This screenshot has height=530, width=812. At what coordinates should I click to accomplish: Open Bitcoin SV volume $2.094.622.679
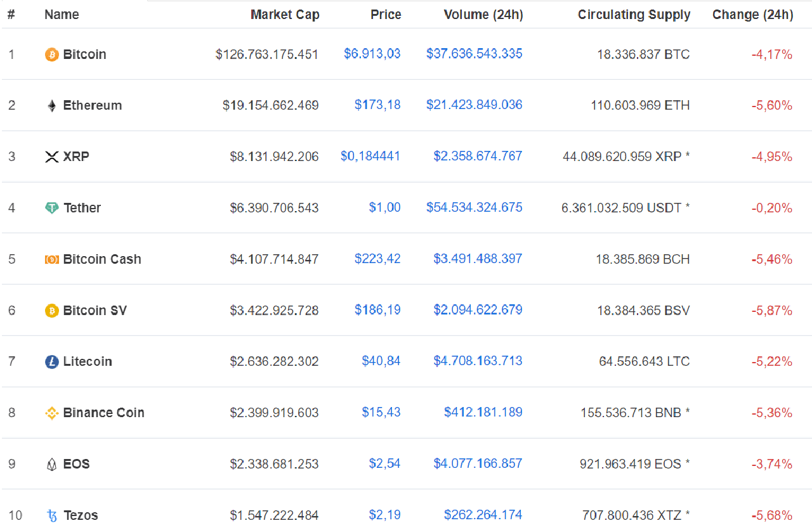(478, 310)
